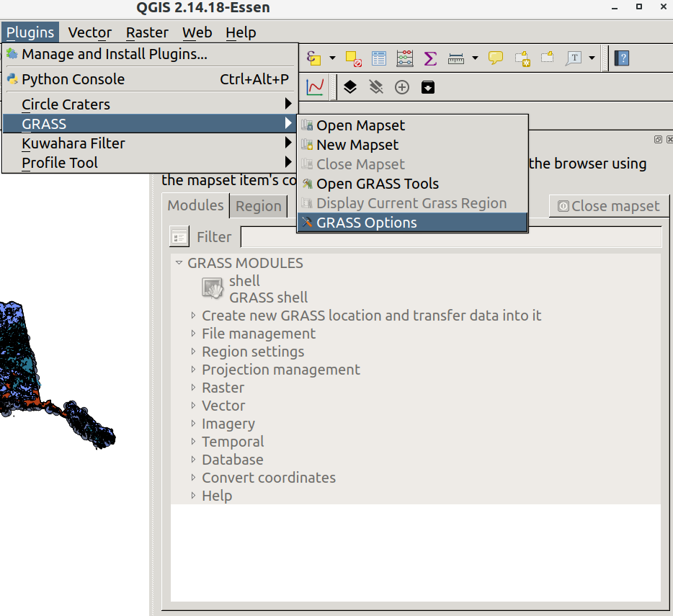Expand the Circle Craters submenu

click(x=150, y=104)
